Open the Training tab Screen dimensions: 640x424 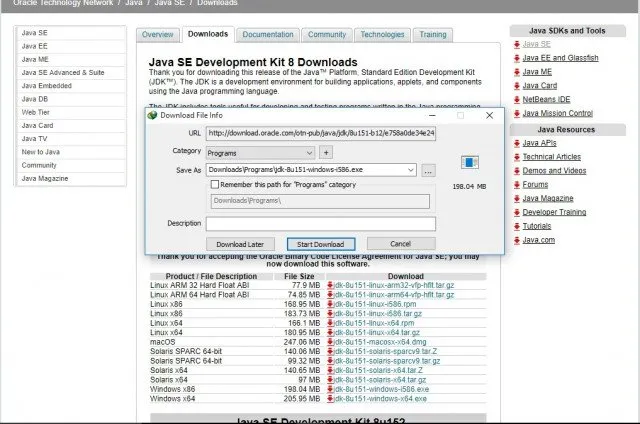click(x=433, y=35)
